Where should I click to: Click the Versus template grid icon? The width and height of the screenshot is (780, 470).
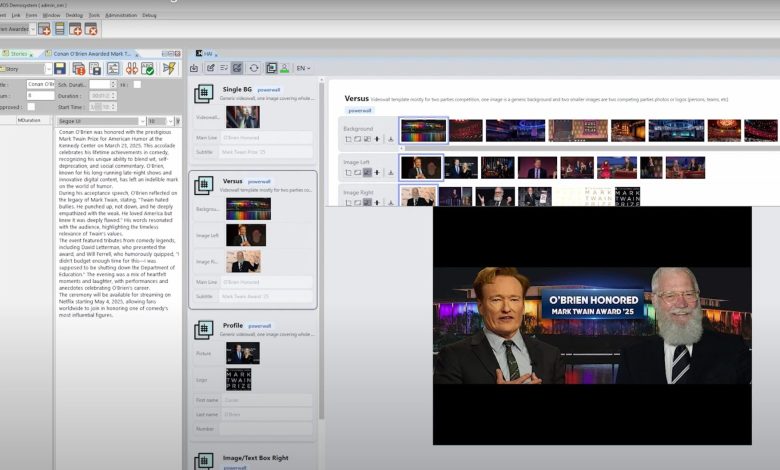click(x=204, y=185)
